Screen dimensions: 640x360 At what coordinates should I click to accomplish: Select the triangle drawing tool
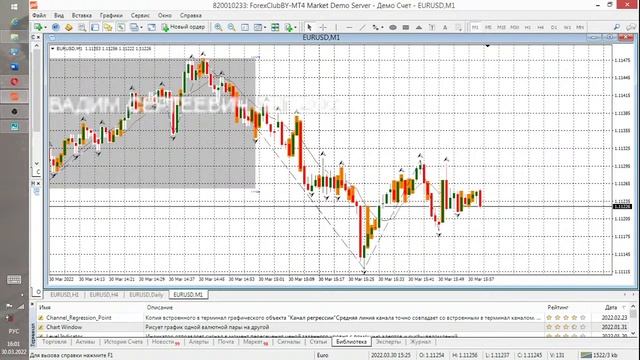419,27
